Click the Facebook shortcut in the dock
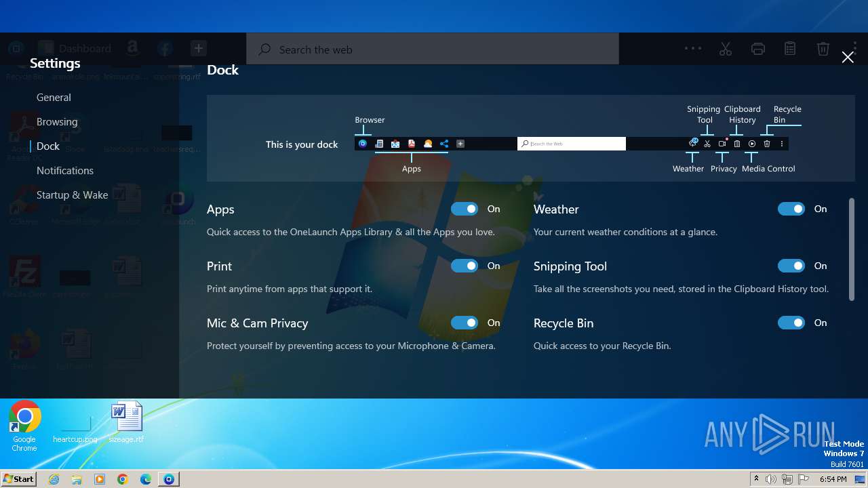This screenshot has height=488, width=868. [x=164, y=48]
